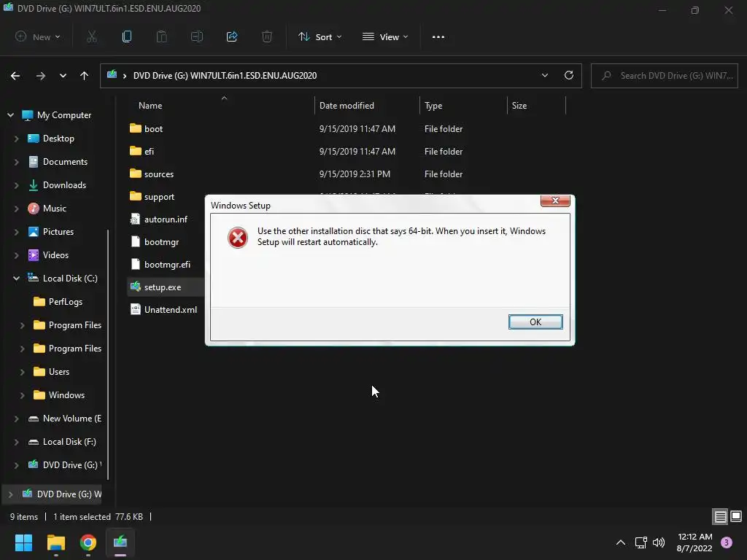Viewport: 747px width, 560px height.
Task: Click the Delete trash icon
Action: [x=267, y=36]
